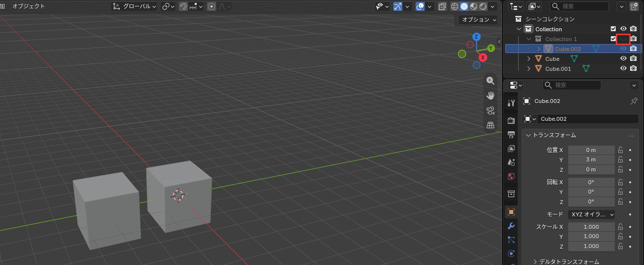Disable Cube.001 render camera icon
644x265 pixels.
click(x=633, y=68)
